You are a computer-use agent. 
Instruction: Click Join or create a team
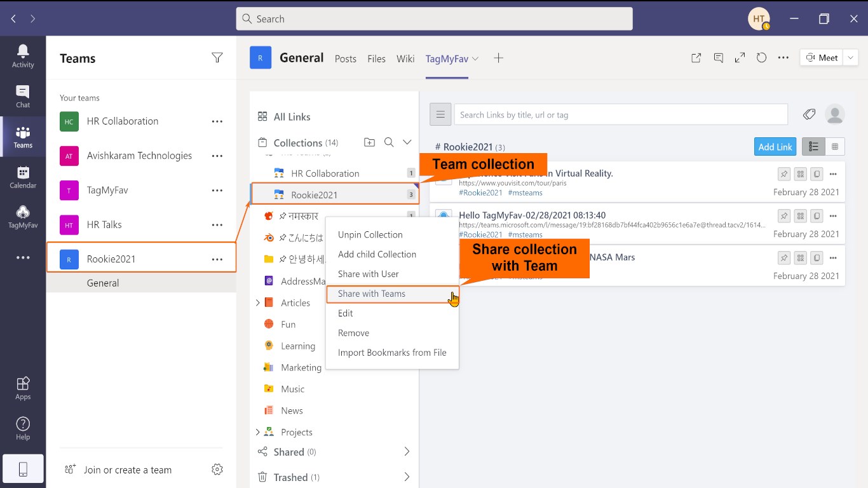[118, 470]
